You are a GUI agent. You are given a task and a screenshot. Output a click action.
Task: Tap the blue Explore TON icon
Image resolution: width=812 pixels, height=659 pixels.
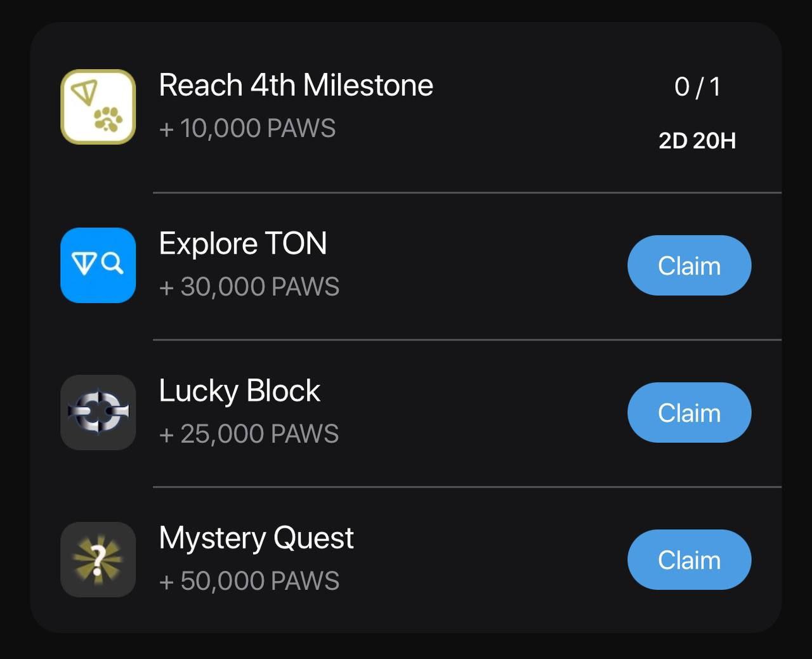(98, 265)
